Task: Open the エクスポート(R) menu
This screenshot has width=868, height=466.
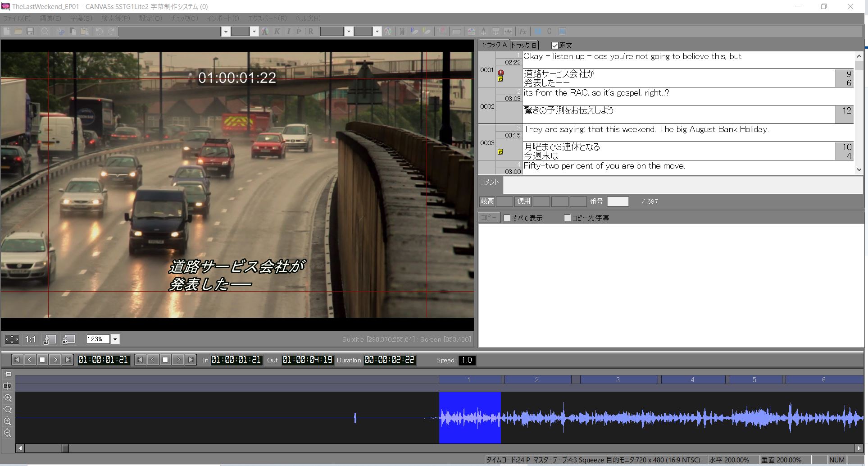Action: [267, 18]
